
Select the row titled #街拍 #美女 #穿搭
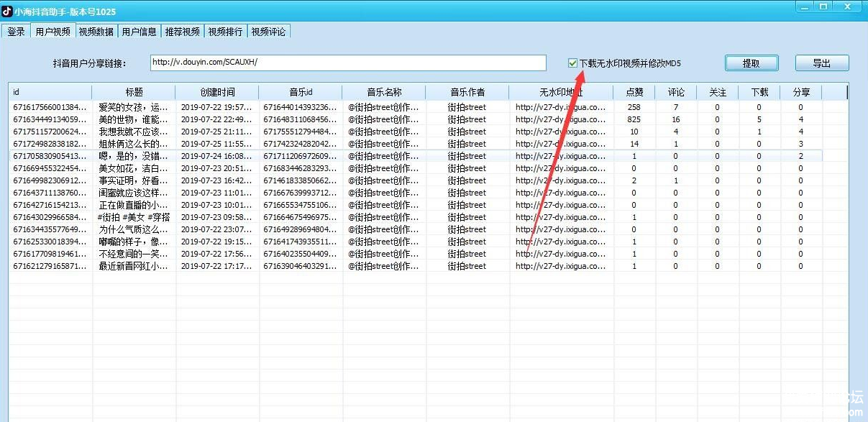134,217
